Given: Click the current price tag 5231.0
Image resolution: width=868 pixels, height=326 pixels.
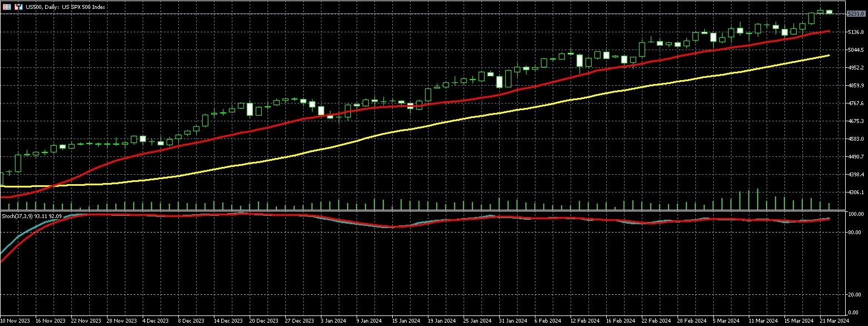Looking at the screenshot, I should pos(855,13).
